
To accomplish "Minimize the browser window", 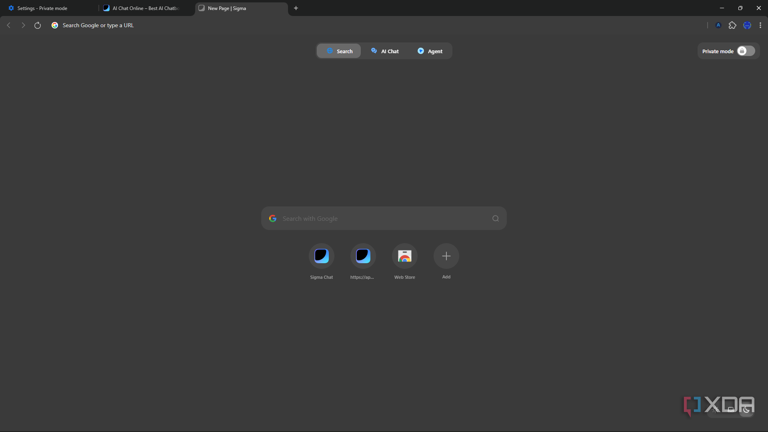I will (x=721, y=8).
